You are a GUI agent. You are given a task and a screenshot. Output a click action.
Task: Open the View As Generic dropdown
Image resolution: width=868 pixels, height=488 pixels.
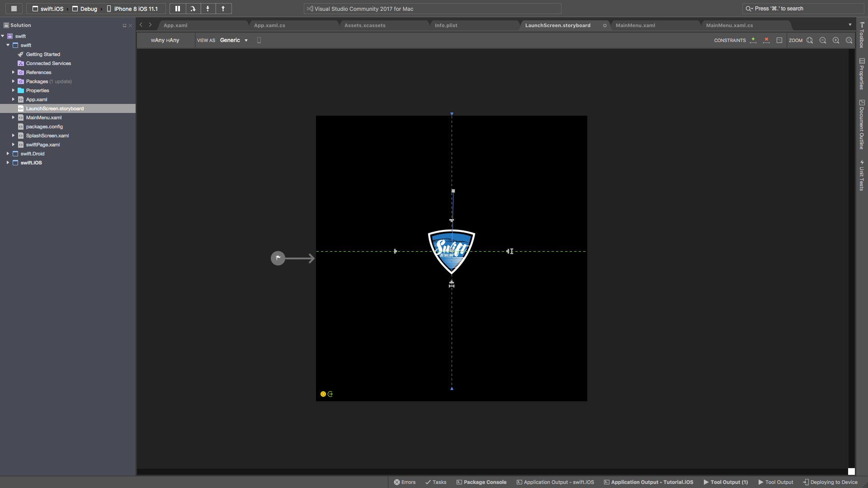[x=234, y=40]
